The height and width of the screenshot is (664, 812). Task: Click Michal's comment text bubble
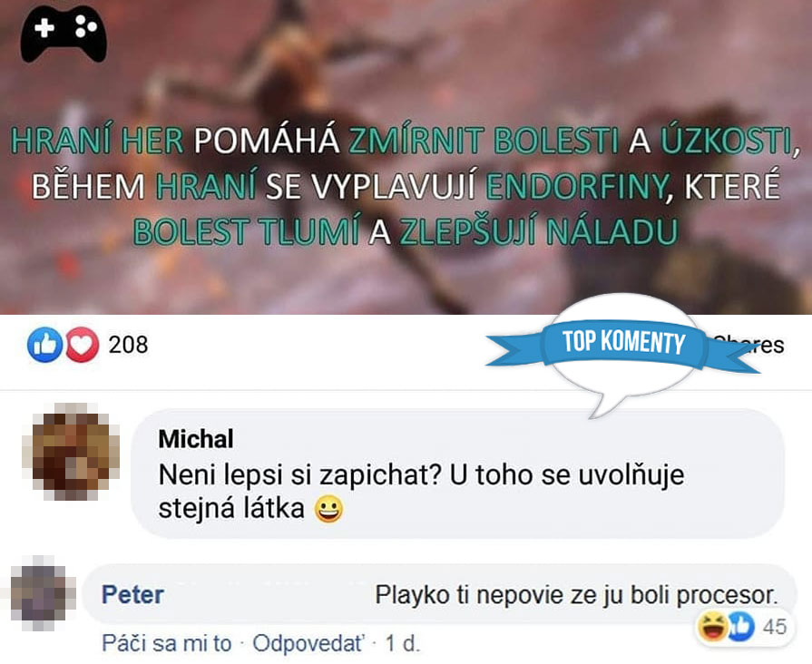[x=458, y=474]
